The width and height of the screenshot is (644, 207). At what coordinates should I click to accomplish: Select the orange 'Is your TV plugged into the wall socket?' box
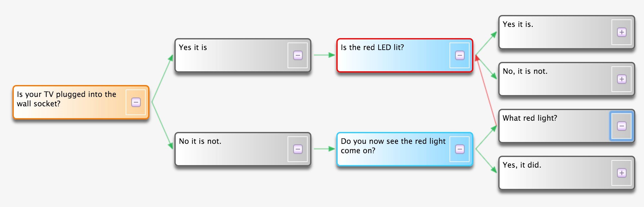[81, 102]
